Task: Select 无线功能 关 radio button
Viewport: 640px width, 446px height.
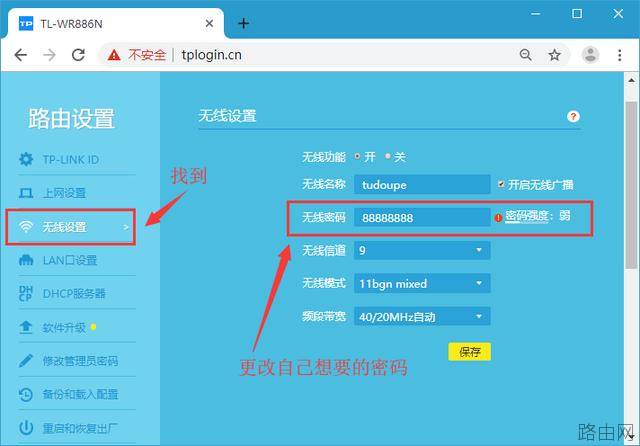Action: [x=388, y=156]
